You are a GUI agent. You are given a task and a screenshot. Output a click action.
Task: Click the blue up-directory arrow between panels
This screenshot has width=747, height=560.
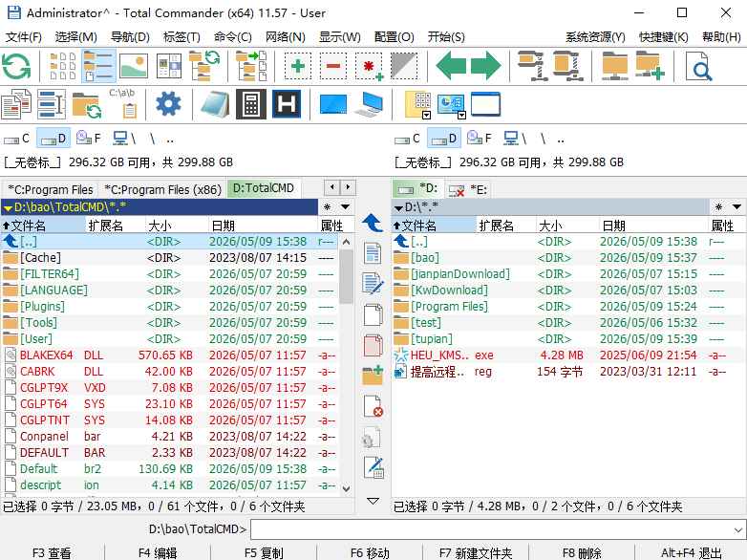click(373, 223)
